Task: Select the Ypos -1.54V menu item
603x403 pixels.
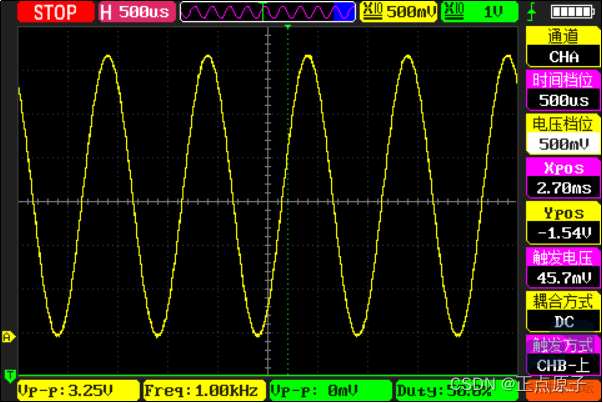Action: 563,223
